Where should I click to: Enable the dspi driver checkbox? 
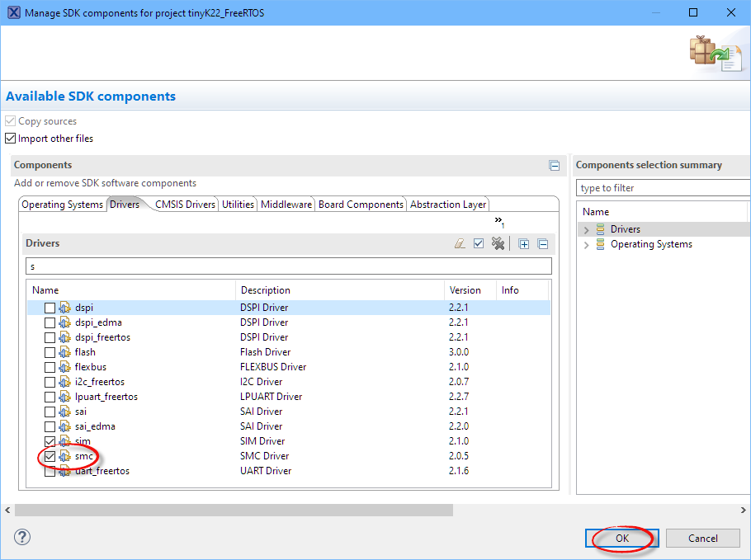tap(50, 308)
